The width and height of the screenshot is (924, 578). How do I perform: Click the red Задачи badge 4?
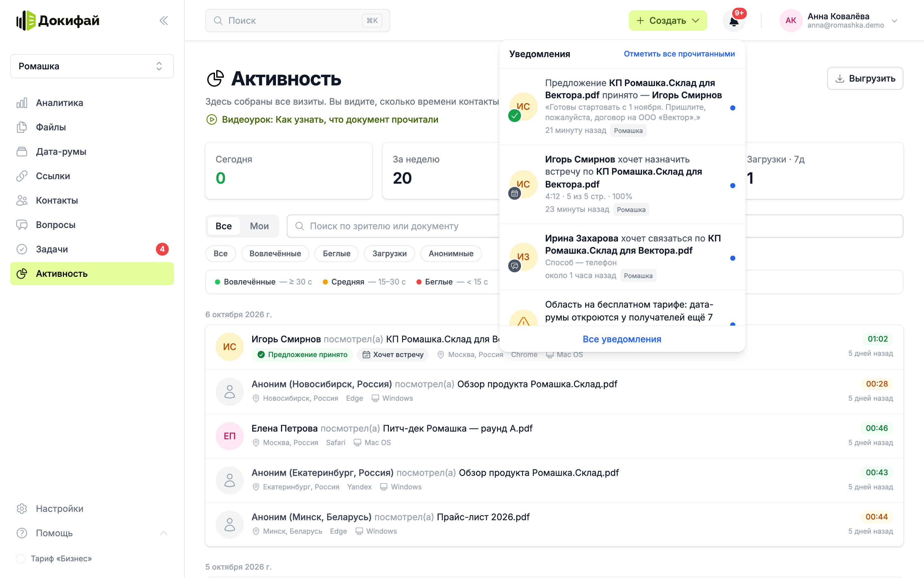tap(162, 249)
